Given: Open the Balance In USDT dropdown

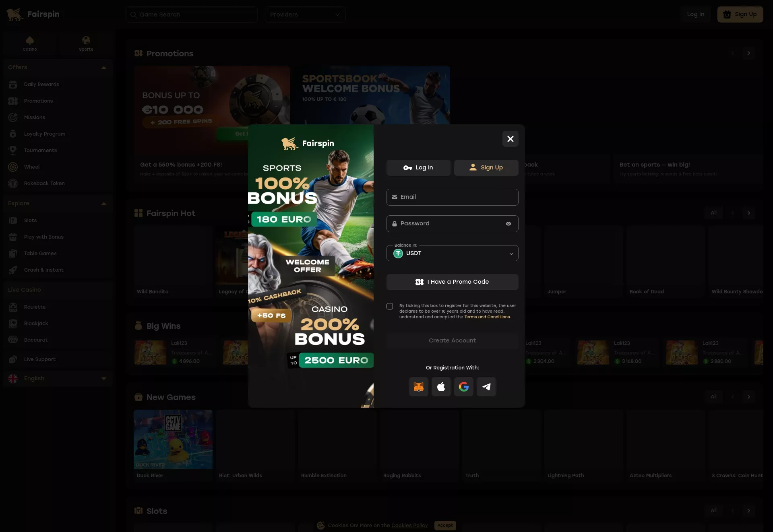Looking at the screenshot, I should tap(453, 253).
